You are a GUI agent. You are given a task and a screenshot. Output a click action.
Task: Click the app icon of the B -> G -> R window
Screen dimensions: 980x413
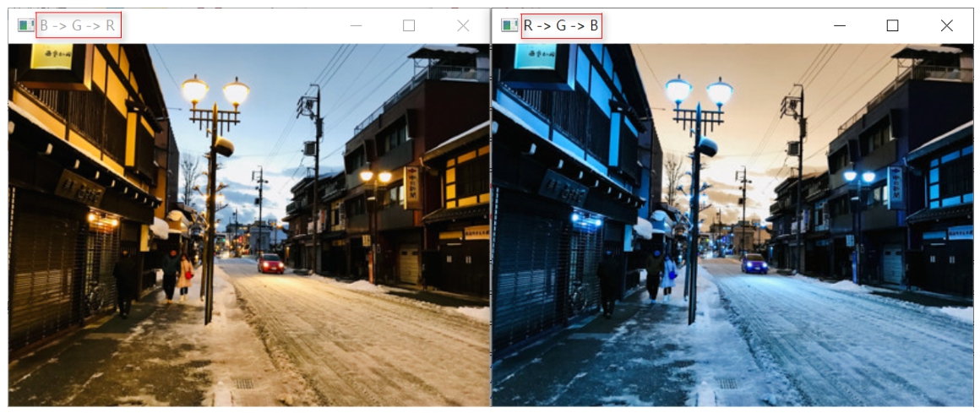[25, 25]
